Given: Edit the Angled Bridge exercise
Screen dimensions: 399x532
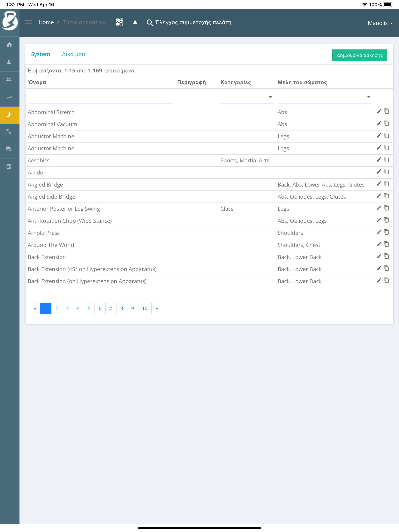Looking at the screenshot, I should click(379, 184).
